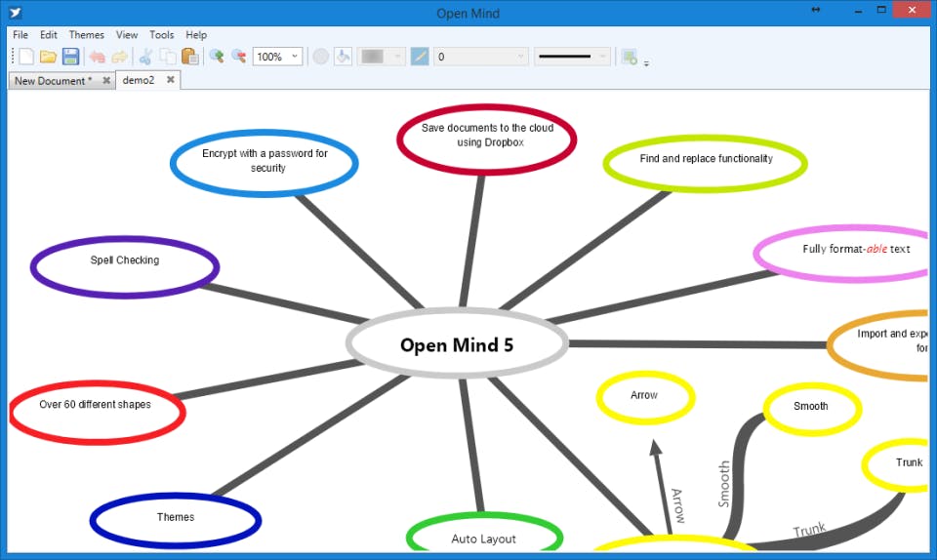Open the File menu
This screenshot has height=560, width=937.
click(x=20, y=34)
